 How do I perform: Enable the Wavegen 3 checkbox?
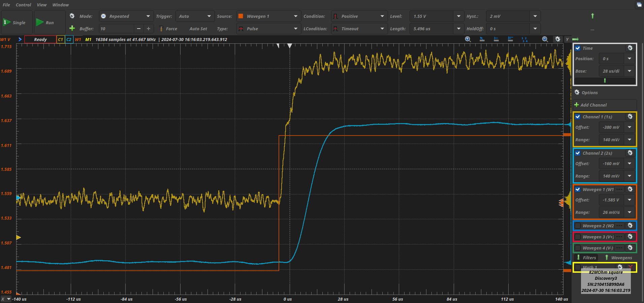pos(578,237)
